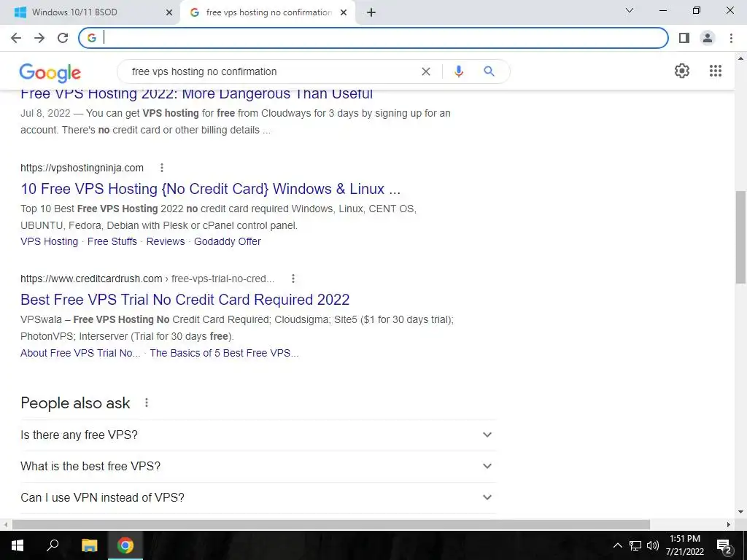Submit search with magnifier icon
The height and width of the screenshot is (560, 747).
tap(489, 71)
